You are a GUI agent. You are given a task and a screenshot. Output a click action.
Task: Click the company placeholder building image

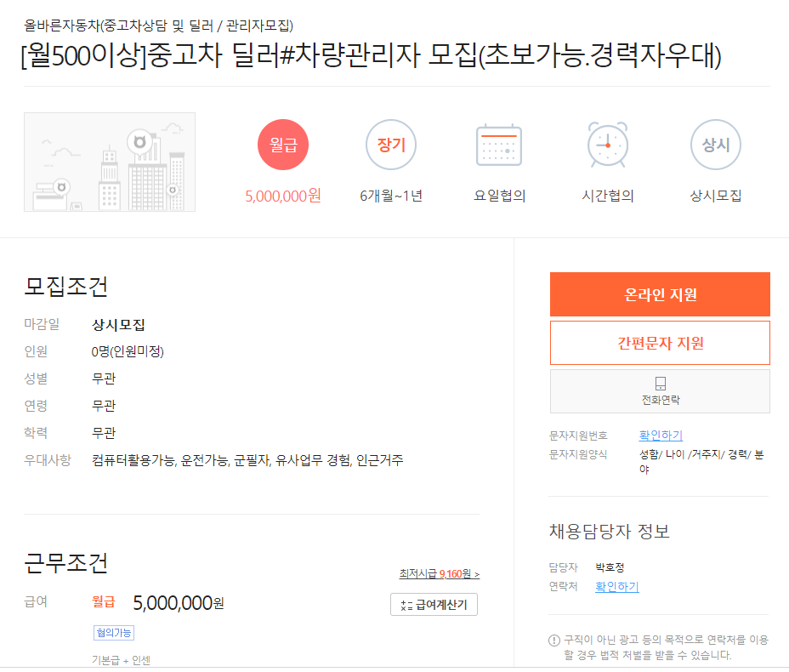point(110,162)
